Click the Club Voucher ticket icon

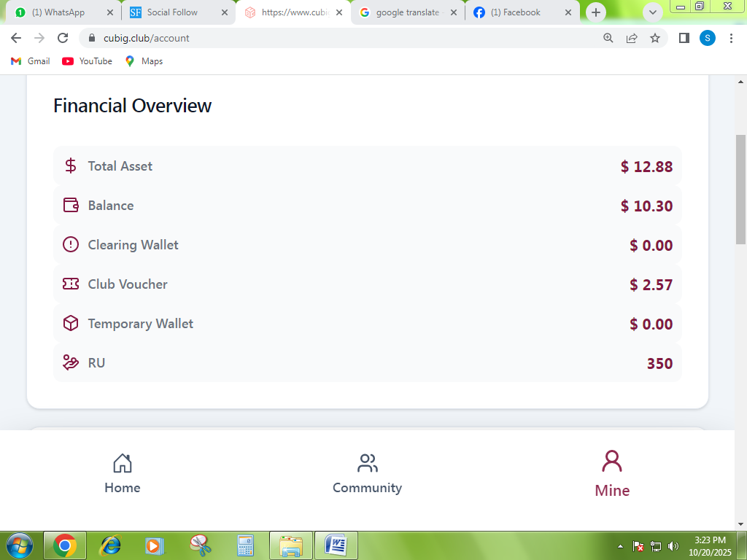(x=71, y=284)
